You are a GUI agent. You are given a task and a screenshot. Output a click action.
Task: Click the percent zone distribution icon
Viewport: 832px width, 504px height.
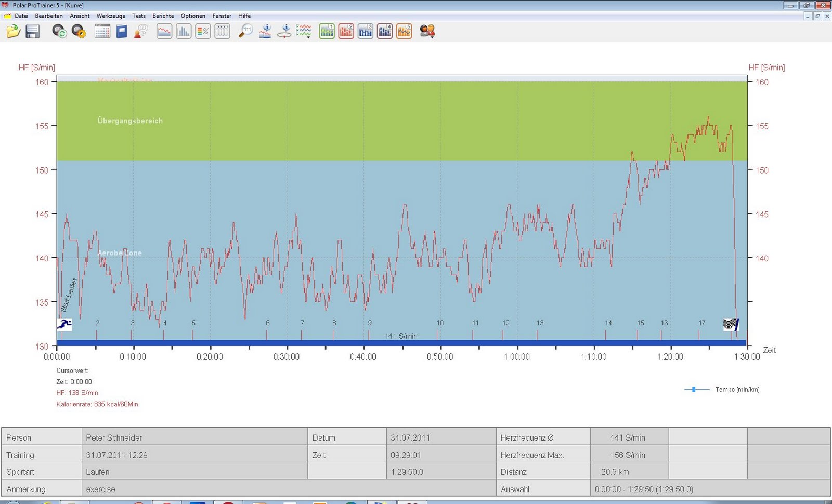click(x=203, y=31)
